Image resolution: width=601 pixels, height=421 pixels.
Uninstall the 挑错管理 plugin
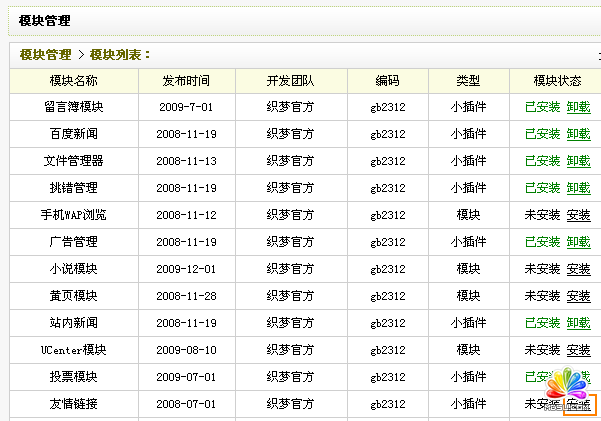(578, 188)
